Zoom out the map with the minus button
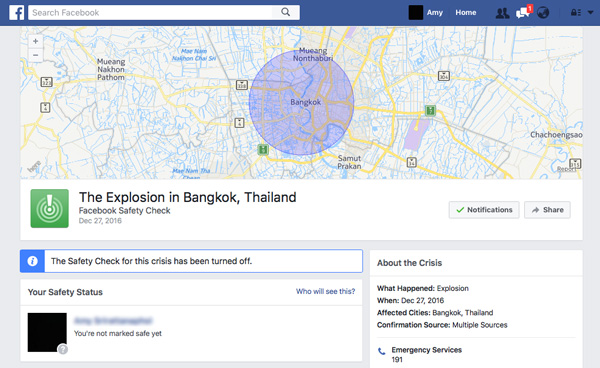Screen dimensions: 600x368 tap(36, 55)
